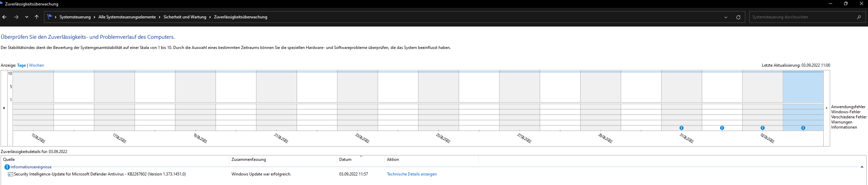Select the Zuverlässigkeitsüberwachung breadcrumb
Screen dimensions: 868x185
pos(241,17)
